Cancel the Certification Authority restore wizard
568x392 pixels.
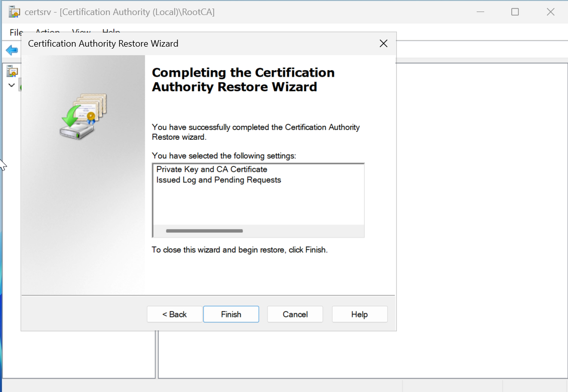click(x=295, y=314)
